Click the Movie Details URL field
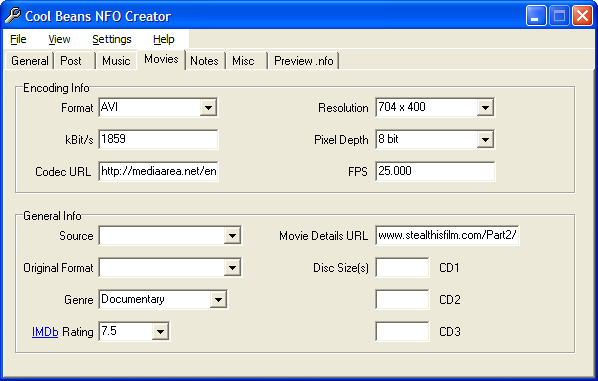598x381 pixels. (x=447, y=235)
